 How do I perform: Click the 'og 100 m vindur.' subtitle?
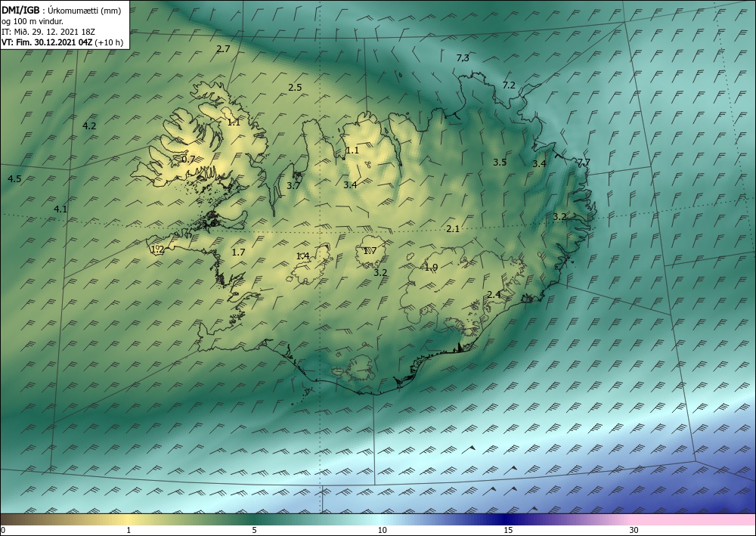click(x=33, y=20)
